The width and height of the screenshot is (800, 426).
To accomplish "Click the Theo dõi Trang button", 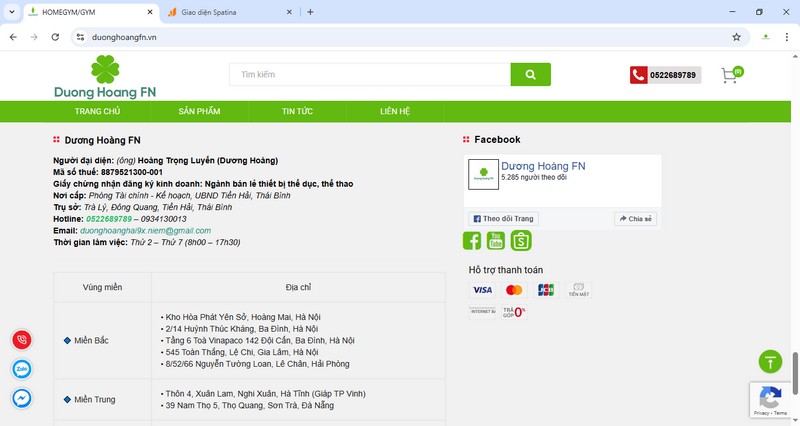I will tap(503, 218).
